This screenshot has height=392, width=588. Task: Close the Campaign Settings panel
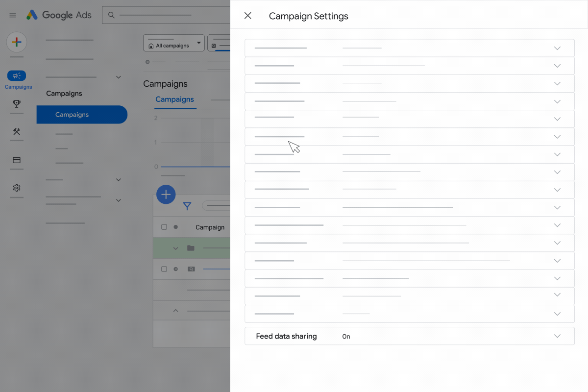(x=248, y=16)
